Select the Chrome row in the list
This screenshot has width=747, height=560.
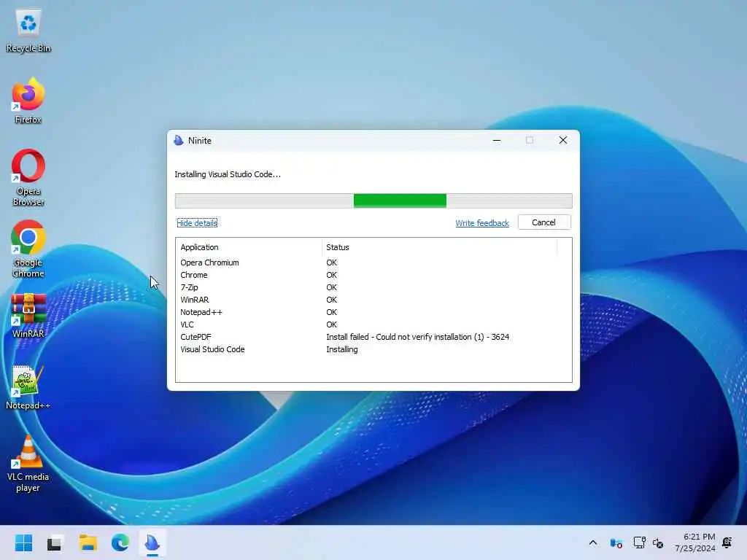[373, 275]
